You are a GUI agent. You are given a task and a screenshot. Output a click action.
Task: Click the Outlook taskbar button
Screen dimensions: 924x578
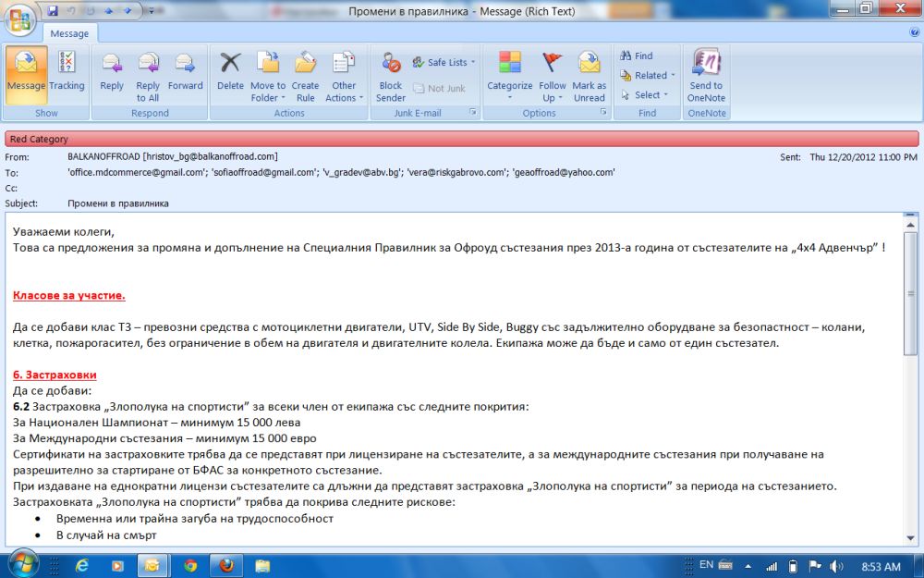[152, 566]
